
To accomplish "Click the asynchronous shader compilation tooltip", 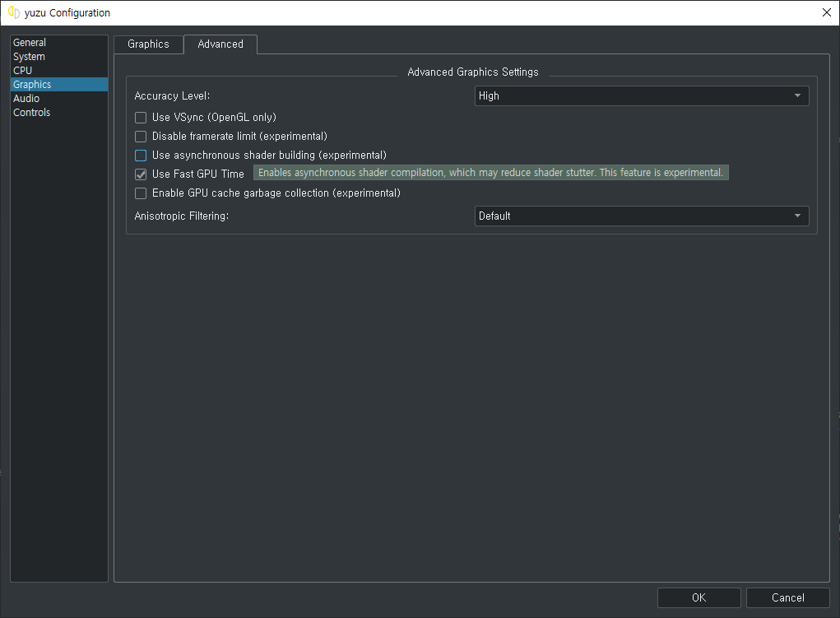I will pos(490,173).
